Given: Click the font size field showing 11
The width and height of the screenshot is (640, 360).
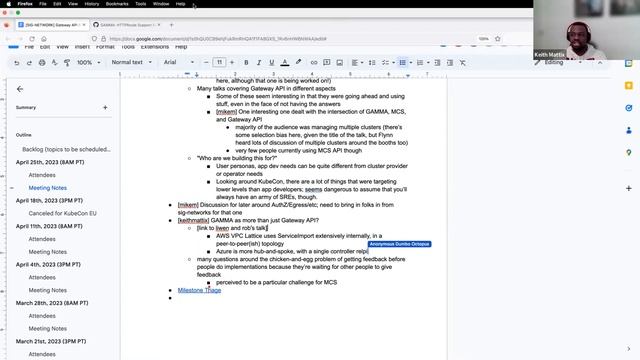Looking at the screenshot, I should (219, 62).
